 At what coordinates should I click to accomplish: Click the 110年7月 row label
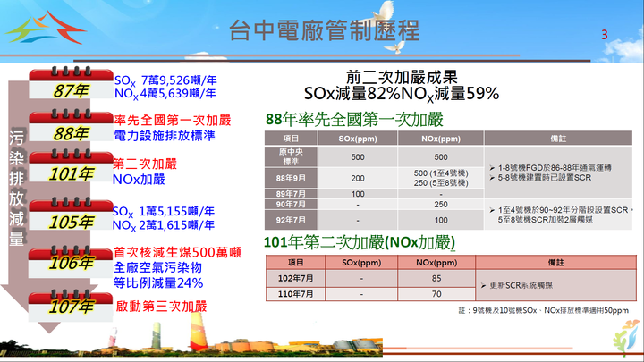(296, 294)
